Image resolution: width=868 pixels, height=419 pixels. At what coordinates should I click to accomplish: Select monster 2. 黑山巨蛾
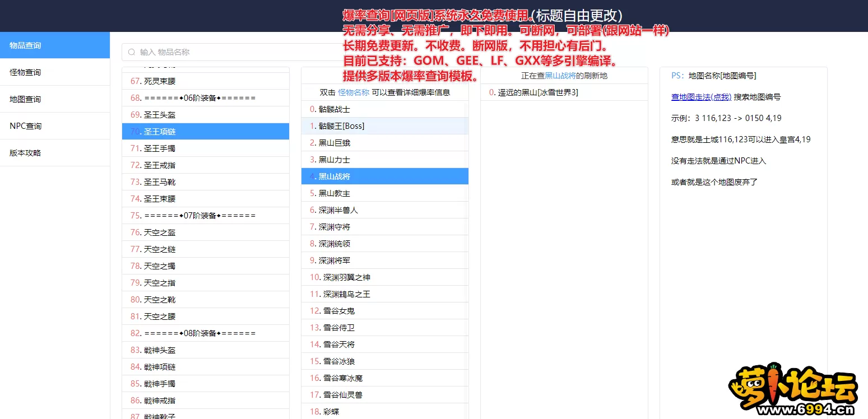pyautogui.click(x=385, y=143)
